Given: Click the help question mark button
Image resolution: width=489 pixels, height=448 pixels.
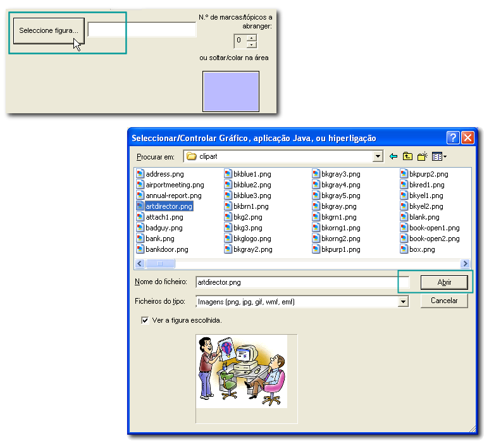Looking at the screenshot, I should [x=453, y=138].
